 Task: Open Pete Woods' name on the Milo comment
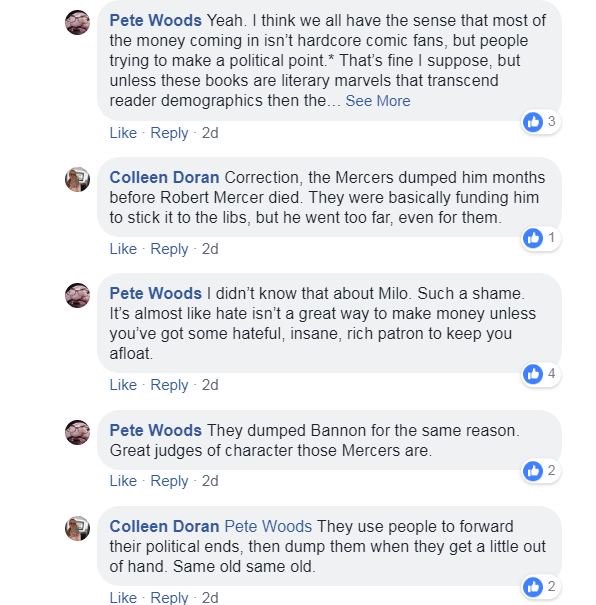pos(155,294)
